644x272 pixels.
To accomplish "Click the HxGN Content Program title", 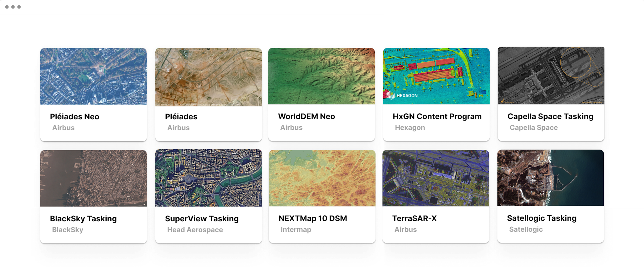I will coord(437,116).
